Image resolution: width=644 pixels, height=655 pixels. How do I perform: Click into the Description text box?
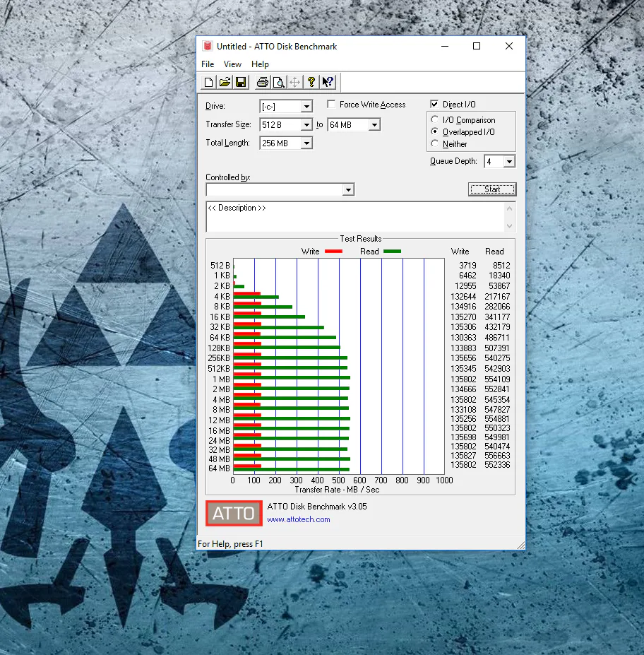[354, 216]
